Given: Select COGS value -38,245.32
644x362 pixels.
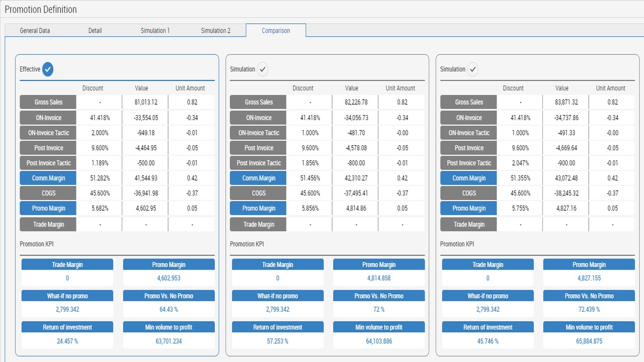Looking at the screenshot, I should coord(566,193).
